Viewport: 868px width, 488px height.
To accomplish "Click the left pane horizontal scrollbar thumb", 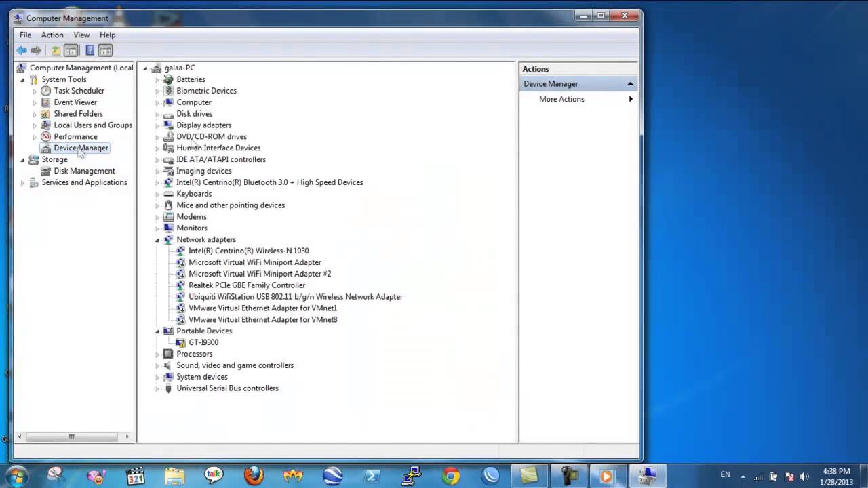I will 71,437.
